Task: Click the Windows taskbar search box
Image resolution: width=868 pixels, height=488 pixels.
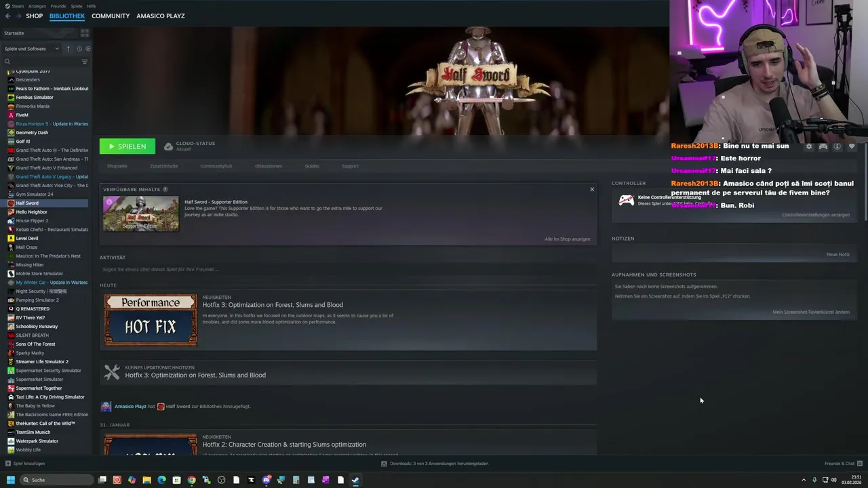Action: pos(56,480)
